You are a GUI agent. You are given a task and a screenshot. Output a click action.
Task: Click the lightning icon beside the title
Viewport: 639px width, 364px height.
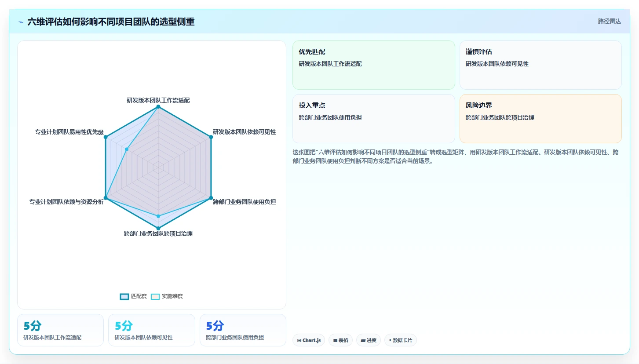coord(21,22)
